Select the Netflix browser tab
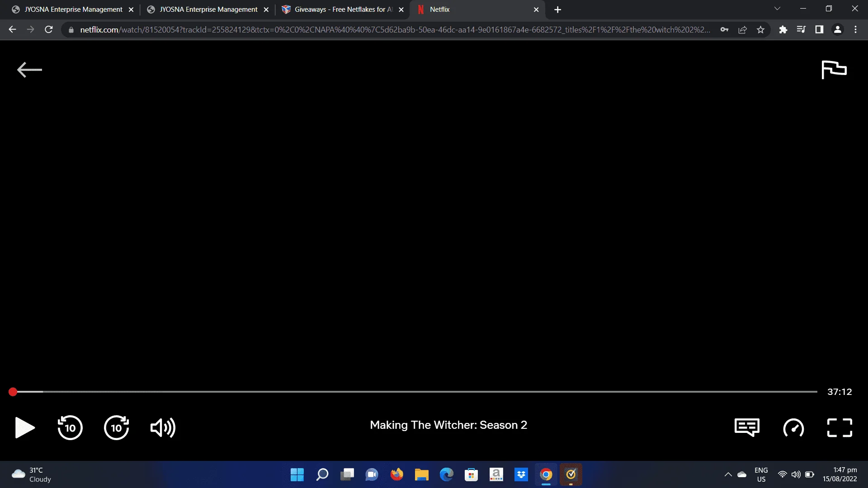Screen dimensions: 868x488 tap(477, 9)
